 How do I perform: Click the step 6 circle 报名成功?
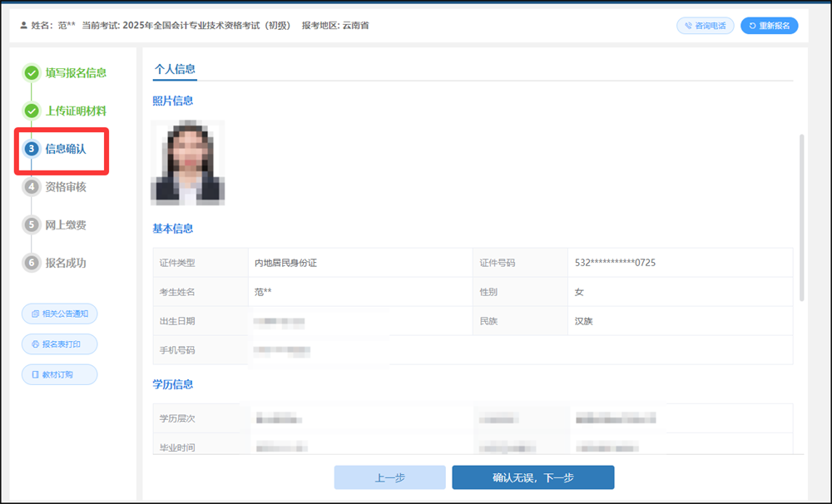32,263
